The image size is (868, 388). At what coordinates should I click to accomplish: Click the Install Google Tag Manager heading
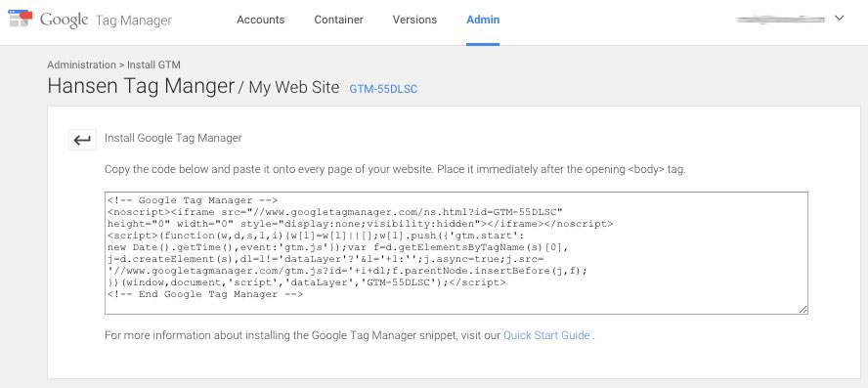pos(173,138)
